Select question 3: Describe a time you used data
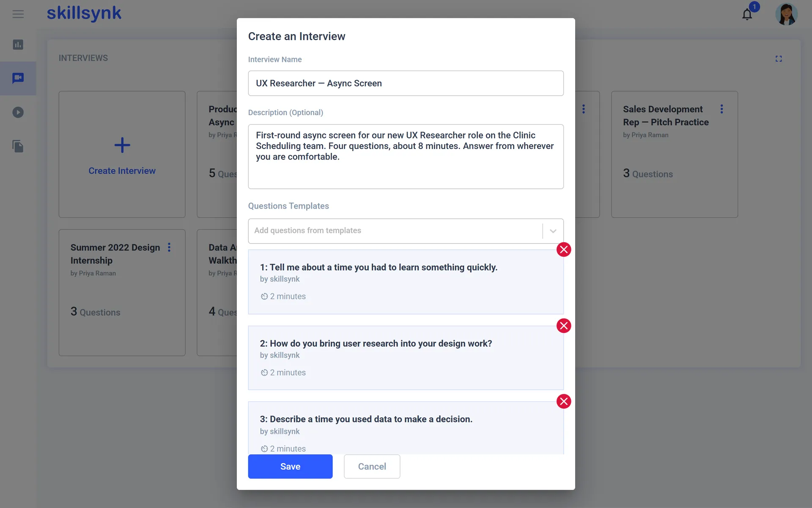 pos(406,428)
